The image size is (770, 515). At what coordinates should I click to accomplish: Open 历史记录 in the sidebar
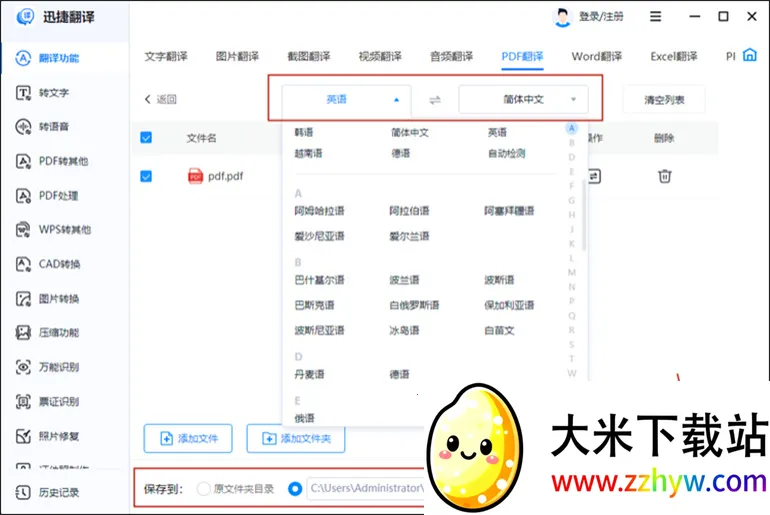24,492
